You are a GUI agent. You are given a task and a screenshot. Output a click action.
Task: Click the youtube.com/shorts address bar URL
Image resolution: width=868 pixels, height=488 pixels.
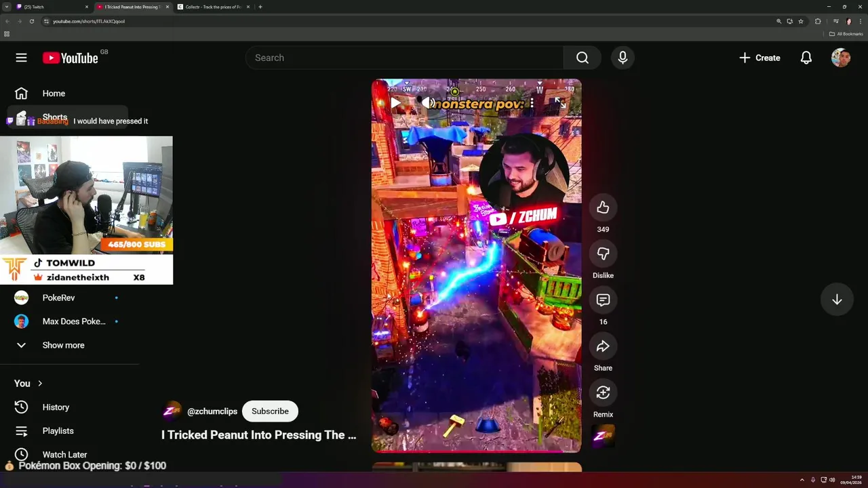point(89,21)
